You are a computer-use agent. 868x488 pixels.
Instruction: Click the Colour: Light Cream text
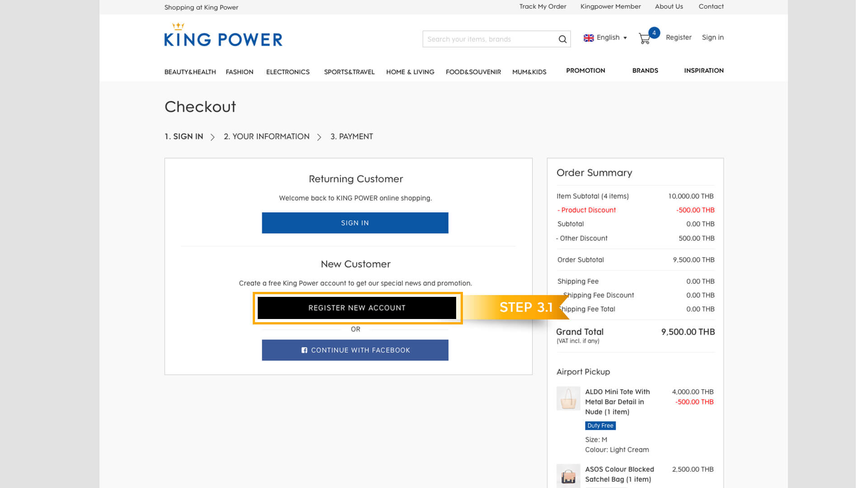pos(617,450)
